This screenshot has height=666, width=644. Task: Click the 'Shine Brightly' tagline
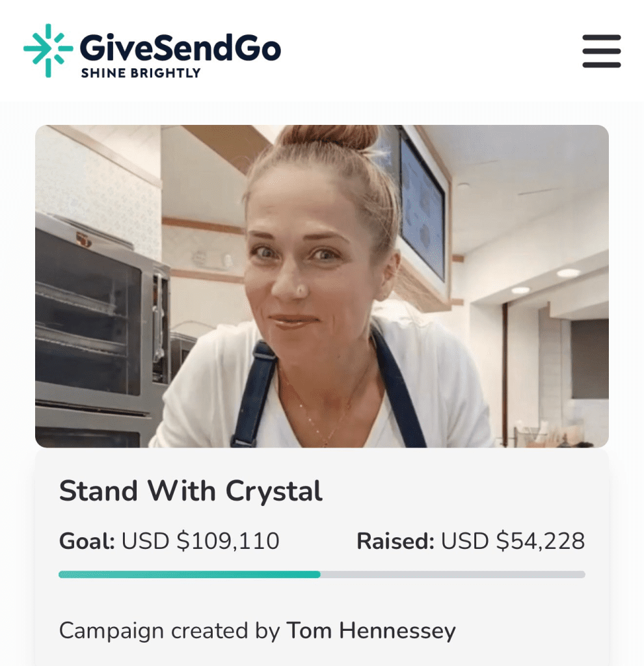tap(141, 73)
